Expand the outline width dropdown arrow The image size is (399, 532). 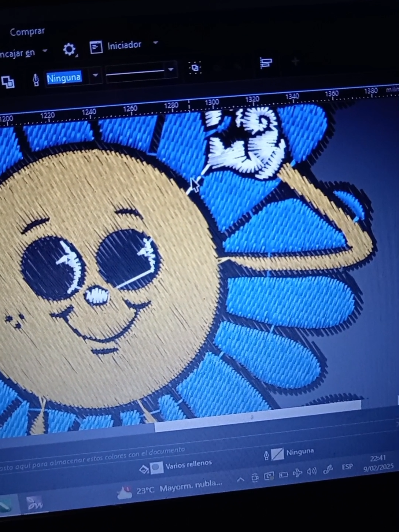(95, 76)
